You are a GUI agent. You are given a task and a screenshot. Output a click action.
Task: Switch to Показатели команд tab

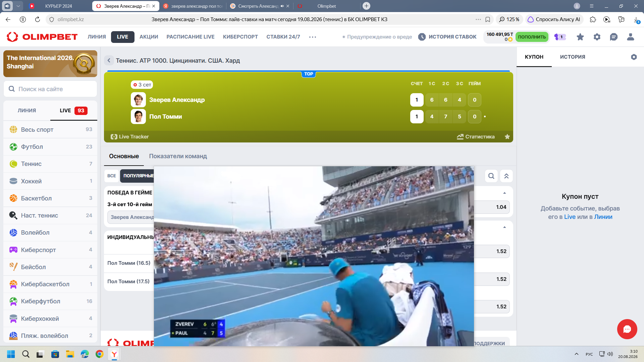point(178,156)
